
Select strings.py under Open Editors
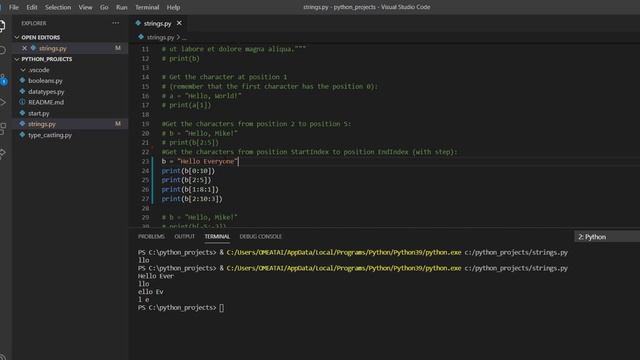click(53, 48)
